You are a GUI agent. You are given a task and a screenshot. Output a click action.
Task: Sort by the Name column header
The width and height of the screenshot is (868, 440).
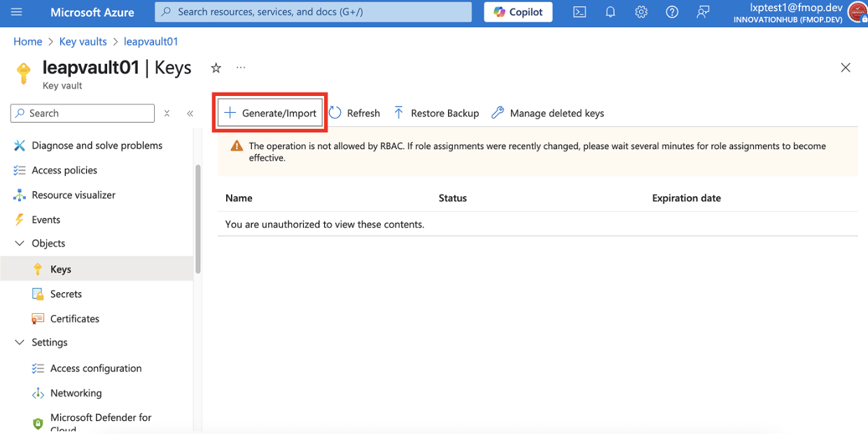(239, 198)
